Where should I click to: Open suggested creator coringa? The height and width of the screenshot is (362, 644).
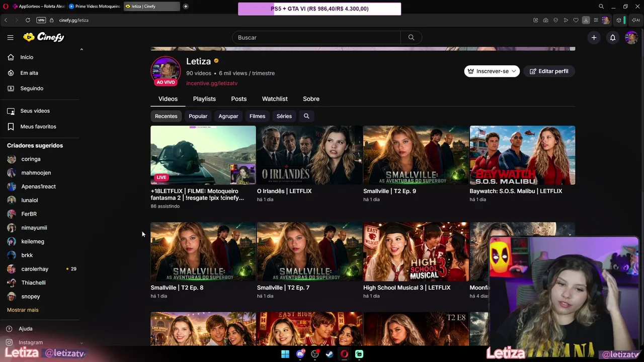[31, 159]
